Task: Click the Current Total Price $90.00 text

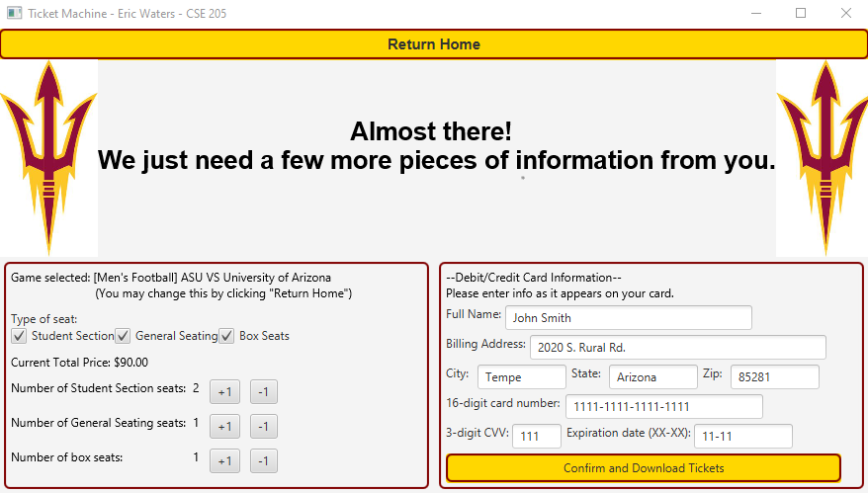Action: (x=80, y=363)
